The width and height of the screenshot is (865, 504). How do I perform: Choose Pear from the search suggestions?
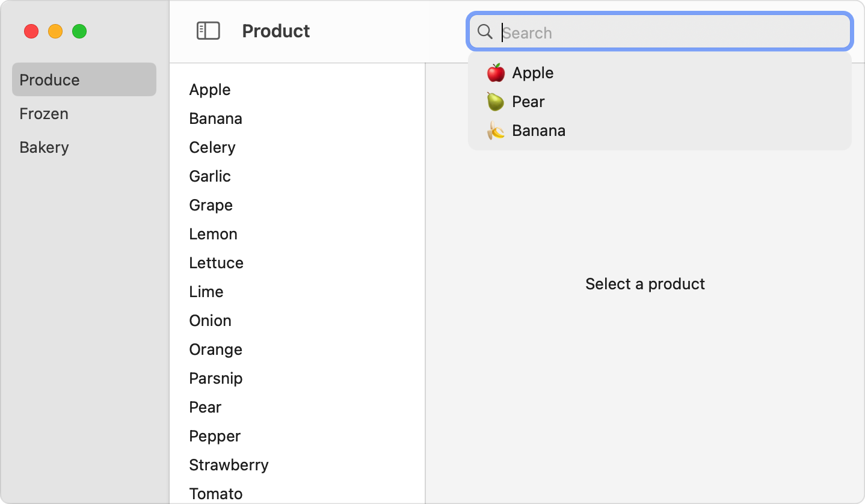[x=528, y=101]
